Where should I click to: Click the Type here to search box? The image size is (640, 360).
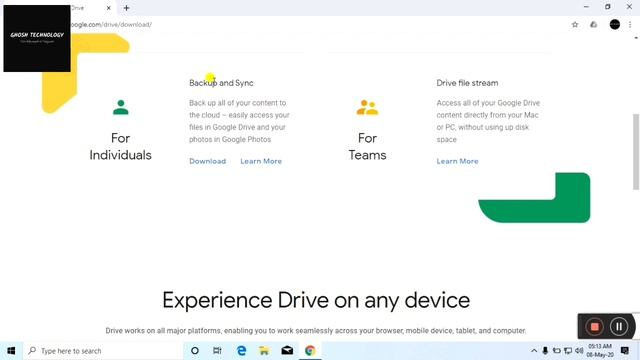(x=103, y=351)
